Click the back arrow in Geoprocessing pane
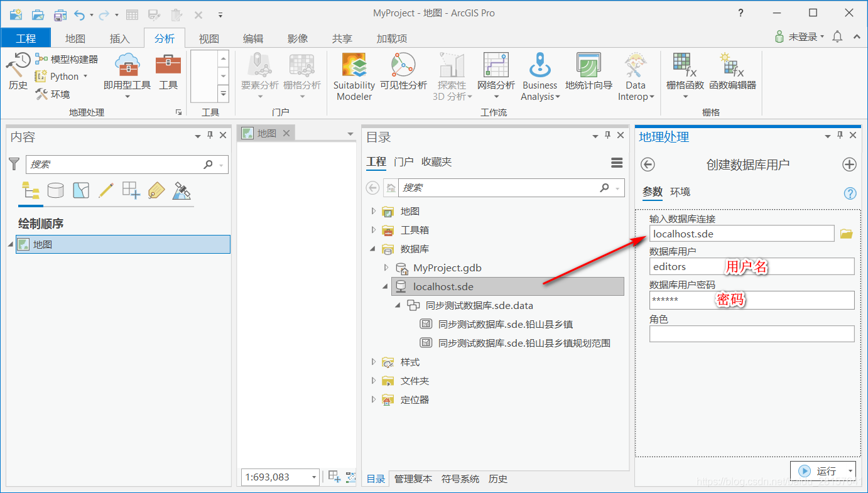This screenshot has width=868, height=493. pos(648,165)
